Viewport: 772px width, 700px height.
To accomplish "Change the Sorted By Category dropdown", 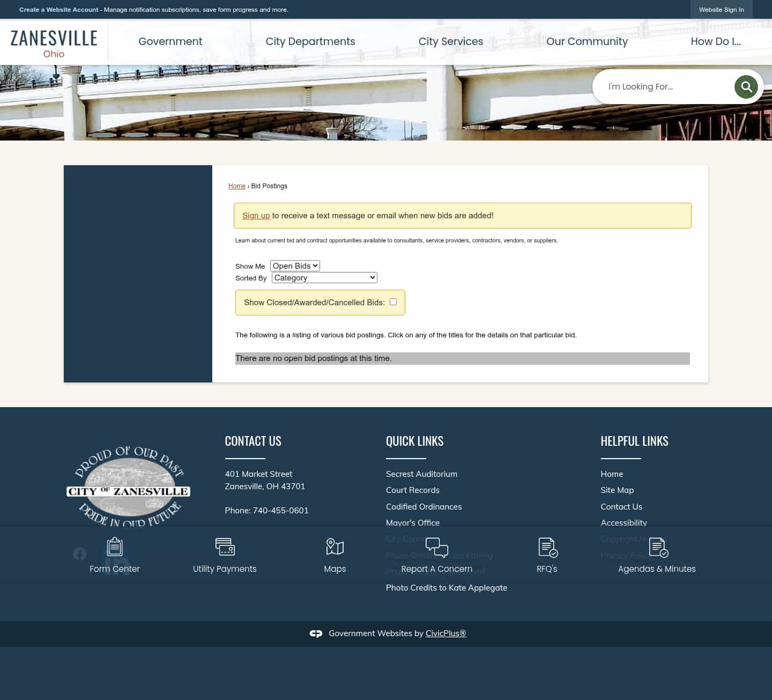I will pos(324,277).
